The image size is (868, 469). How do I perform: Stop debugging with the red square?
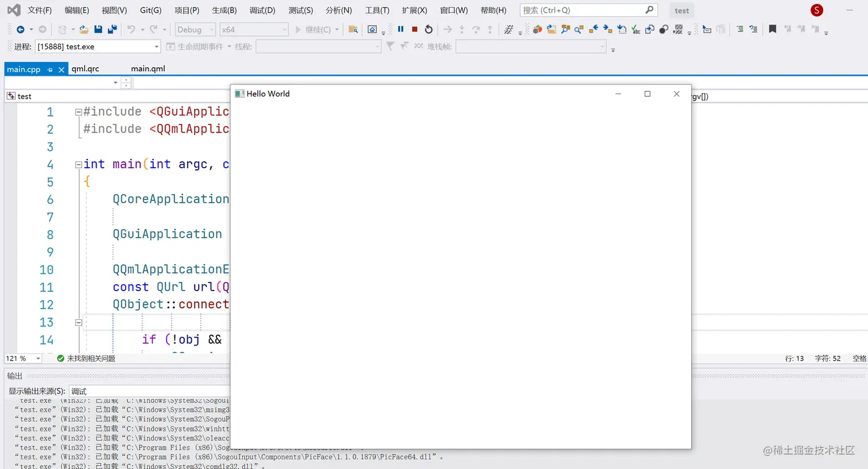coord(414,29)
